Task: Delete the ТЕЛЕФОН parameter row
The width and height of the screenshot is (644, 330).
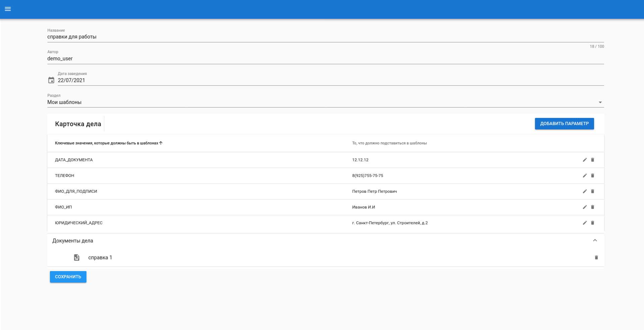Action: tap(592, 176)
